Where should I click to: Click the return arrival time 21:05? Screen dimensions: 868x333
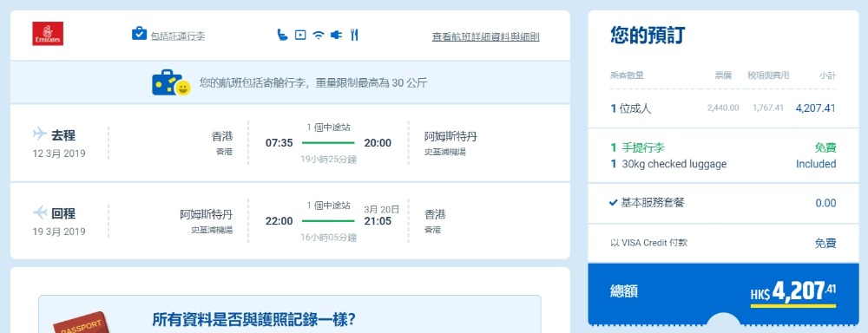coord(378,221)
